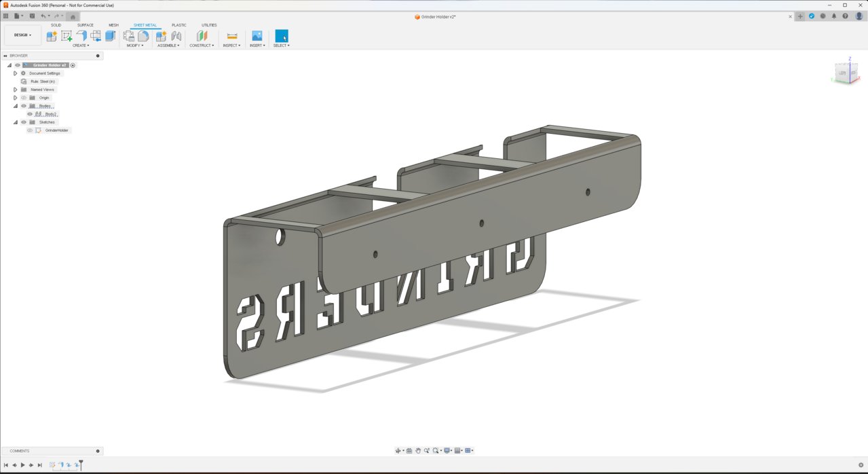Select Body2 in the browser tree
Screen dimensions: 868x474
(x=51, y=114)
